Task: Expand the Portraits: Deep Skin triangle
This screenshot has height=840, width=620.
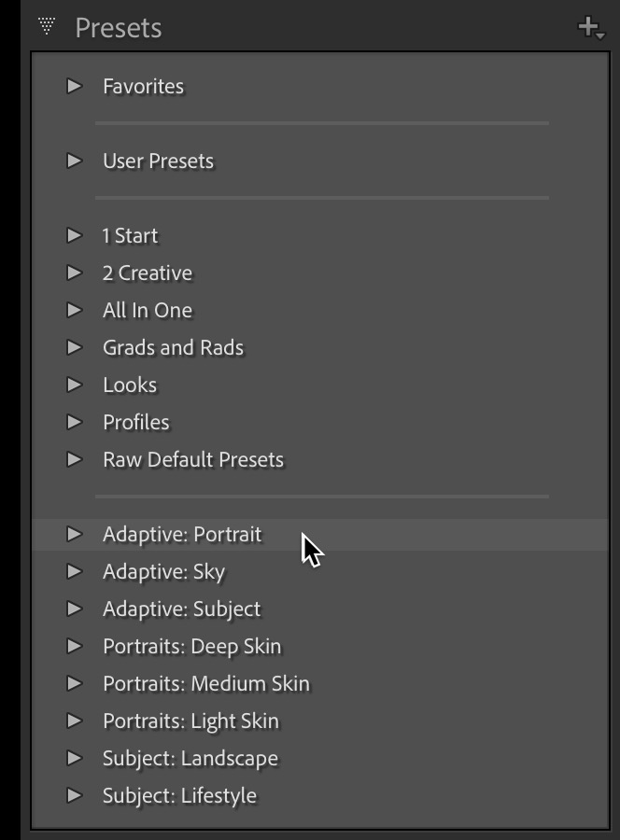Action: pos(75,646)
